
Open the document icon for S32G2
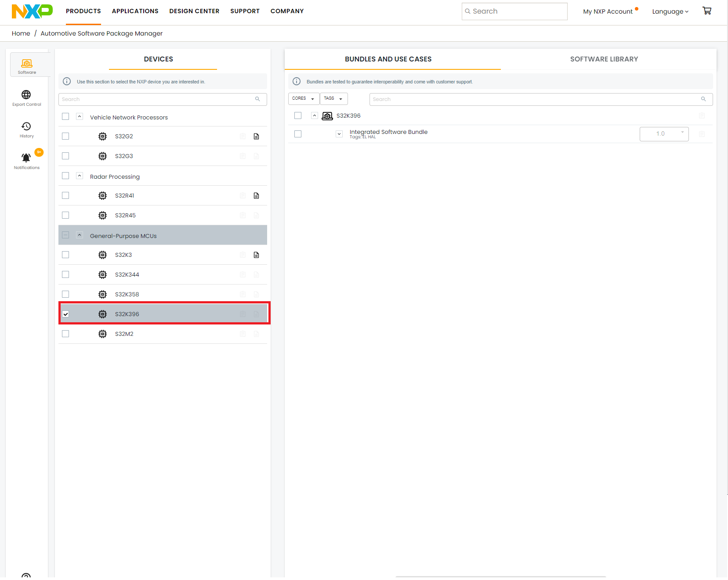click(x=256, y=137)
